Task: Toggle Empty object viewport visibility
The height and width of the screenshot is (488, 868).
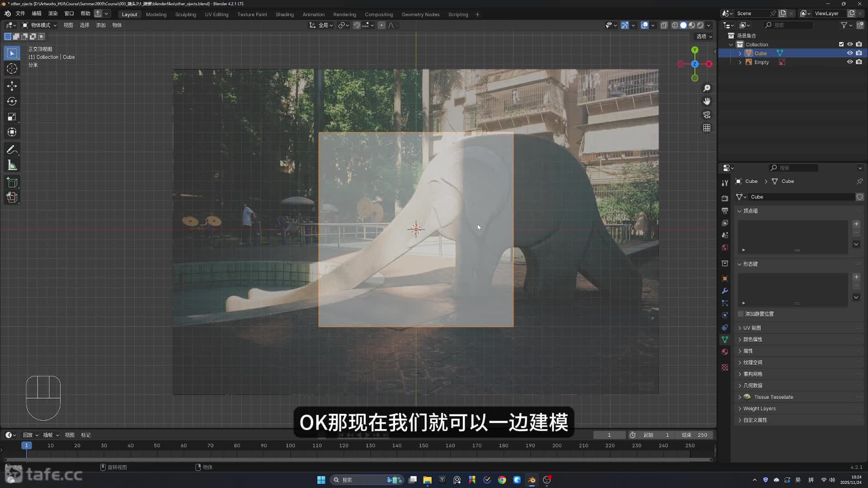Action: coord(849,62)
